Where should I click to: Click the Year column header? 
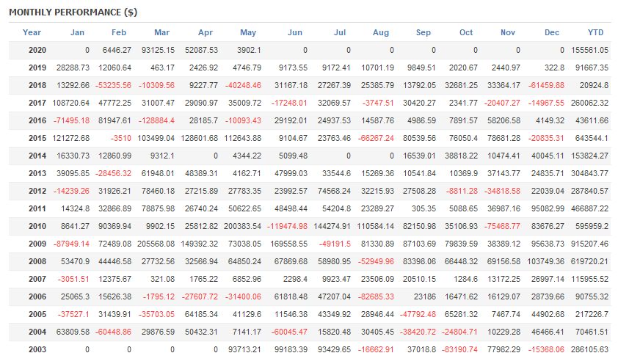[x=32, y=32]
